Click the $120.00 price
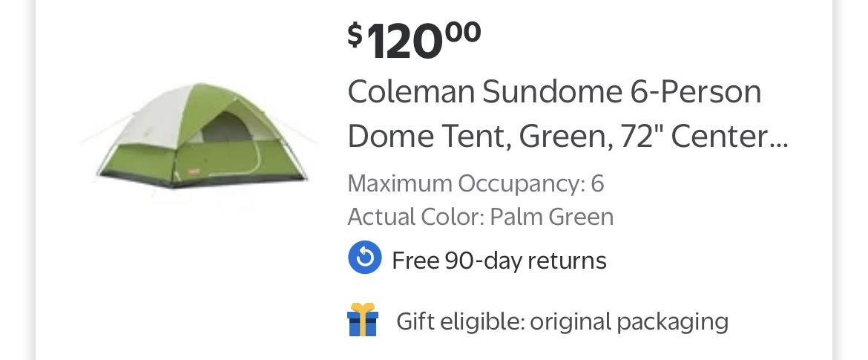Screen dimensions: 868x360 414,41
